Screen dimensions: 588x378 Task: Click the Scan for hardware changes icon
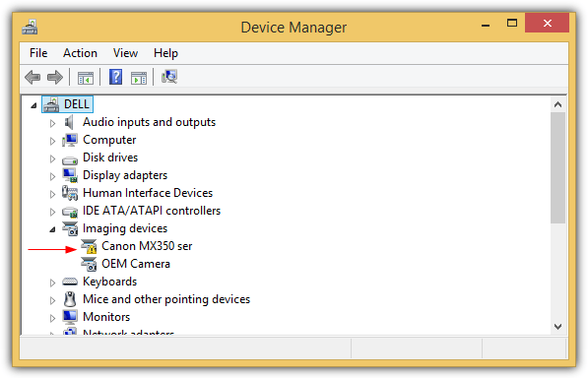click(169, 77)
